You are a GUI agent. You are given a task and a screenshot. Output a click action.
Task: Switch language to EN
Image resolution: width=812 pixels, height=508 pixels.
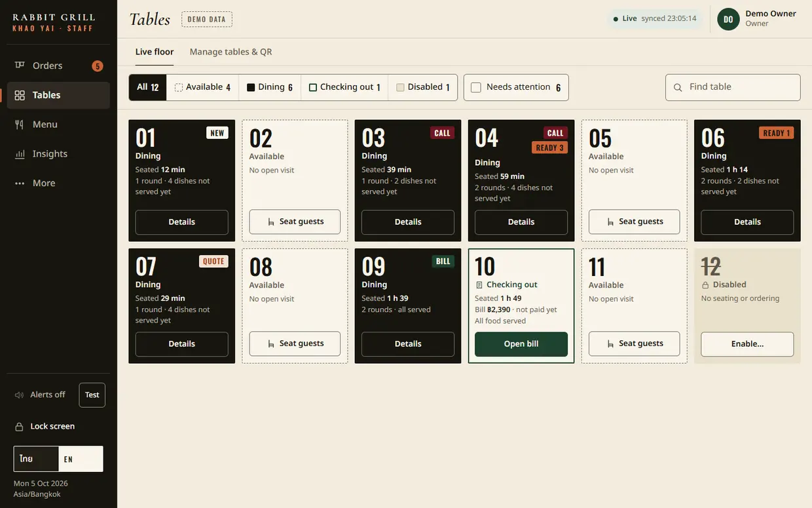[81, 459]
